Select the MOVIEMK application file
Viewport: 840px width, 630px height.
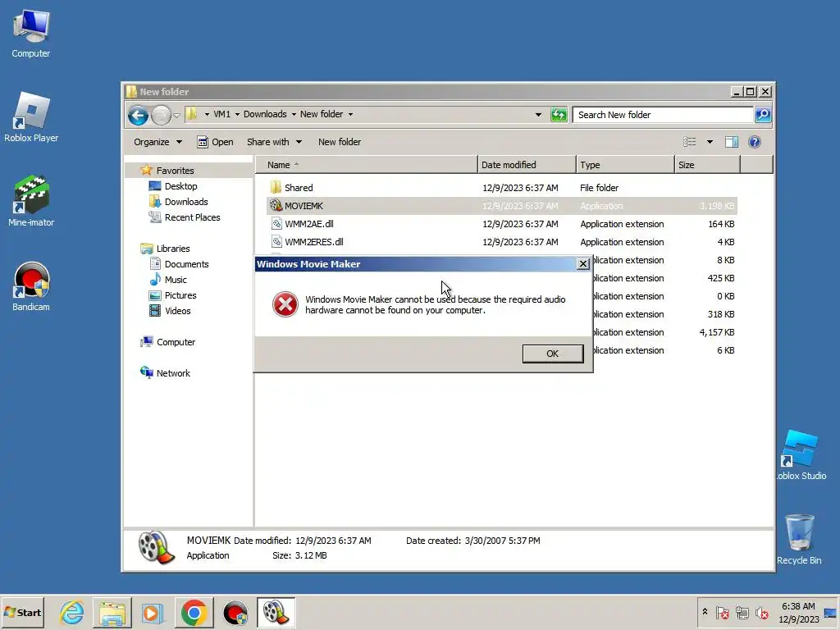tap(501, 206)
